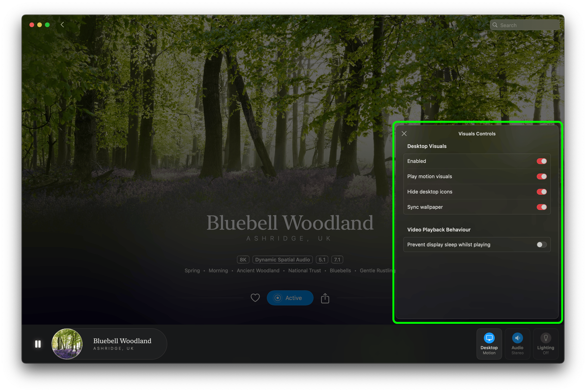Open the Desktop Motion controls
This screenshot has width=586, height=392.
pos(489,344)
